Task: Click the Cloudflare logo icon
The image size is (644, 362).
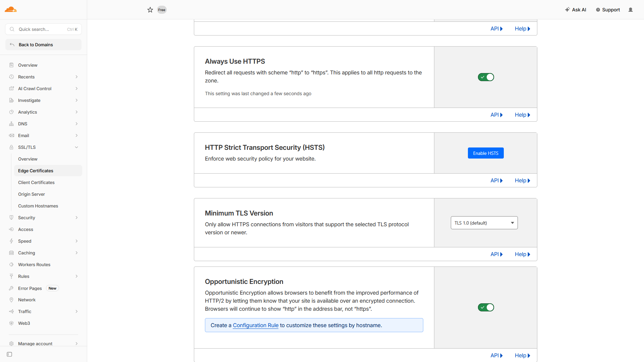Action: pos(11,9)
